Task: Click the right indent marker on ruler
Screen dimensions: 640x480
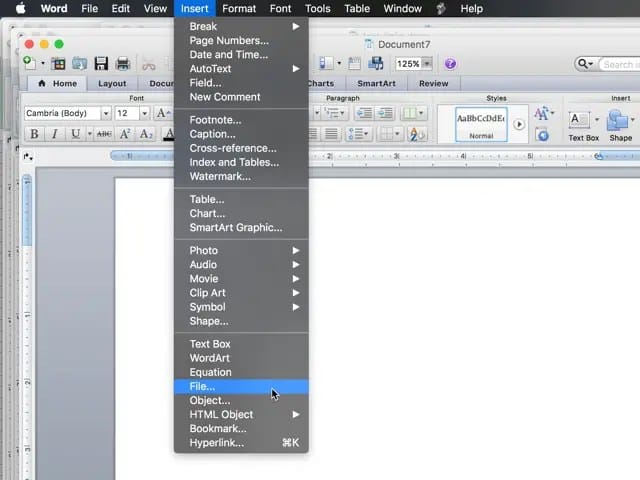Action: 599,156
